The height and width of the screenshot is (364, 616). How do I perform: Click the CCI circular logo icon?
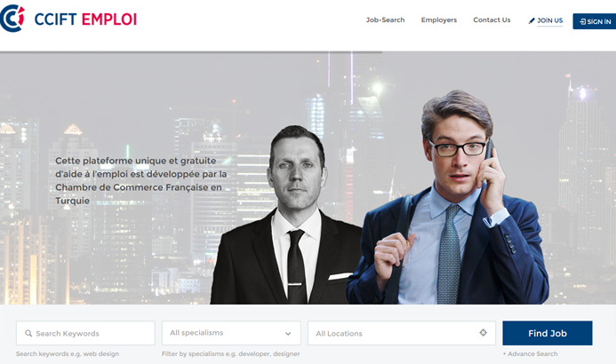(x=12, y=19)
